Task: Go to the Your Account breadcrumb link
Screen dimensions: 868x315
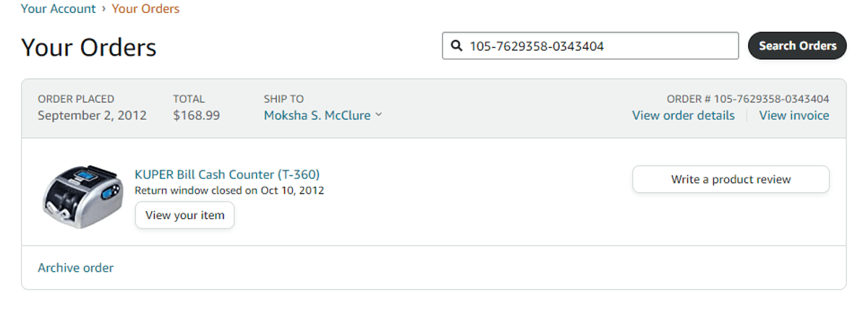Action: pyautogui.click(x=58, y=9)
